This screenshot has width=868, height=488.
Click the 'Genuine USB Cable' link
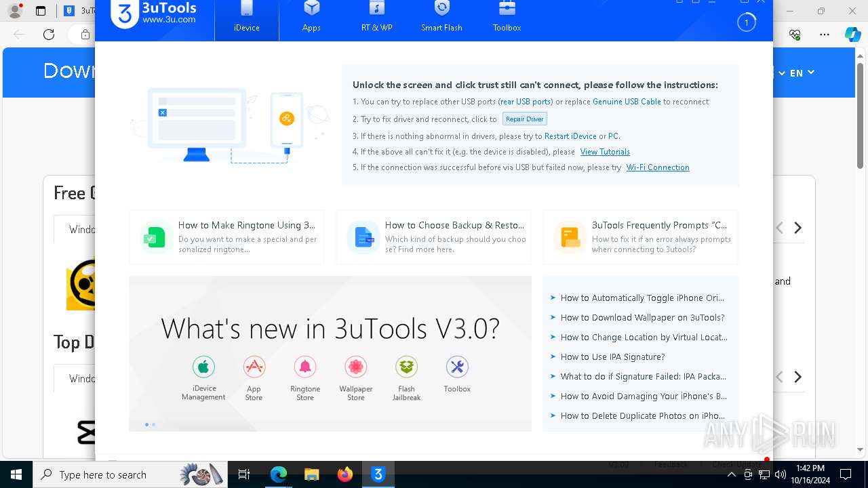pyautogui.click(x=627, y=102)
